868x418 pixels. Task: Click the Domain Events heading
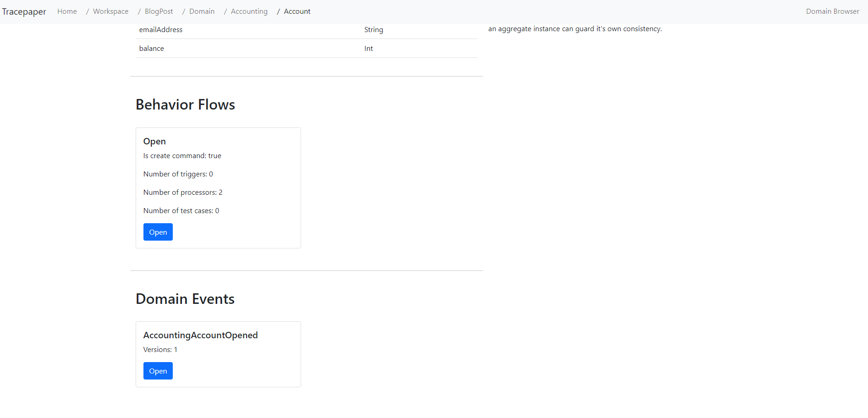click(185, 299)
